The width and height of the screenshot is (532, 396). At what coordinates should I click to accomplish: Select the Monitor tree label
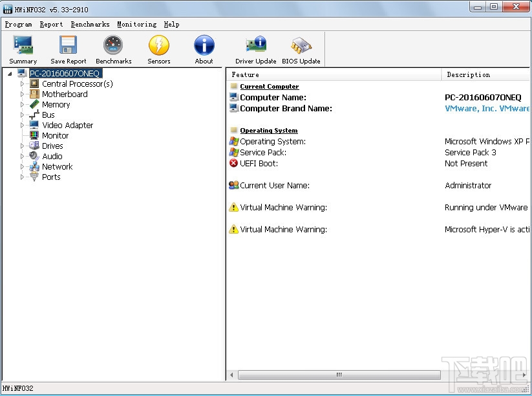point(56,135)
